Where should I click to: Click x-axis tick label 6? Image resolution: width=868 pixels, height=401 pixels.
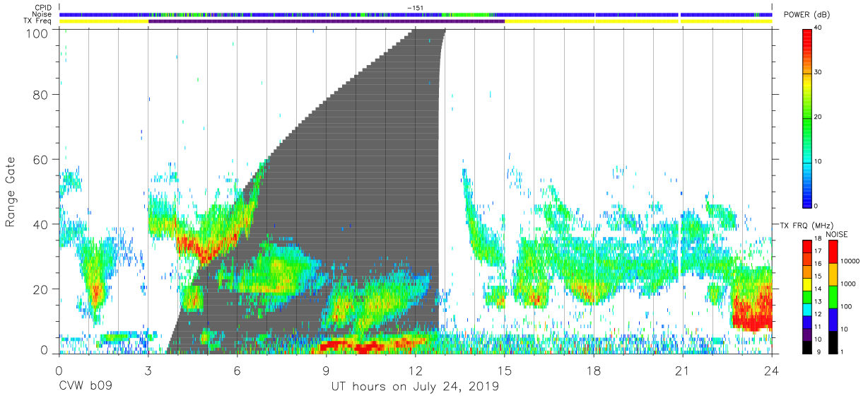point(237,370)
